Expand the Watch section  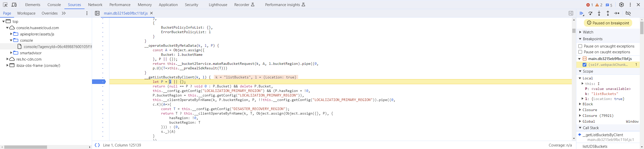[x=580, y=32]
